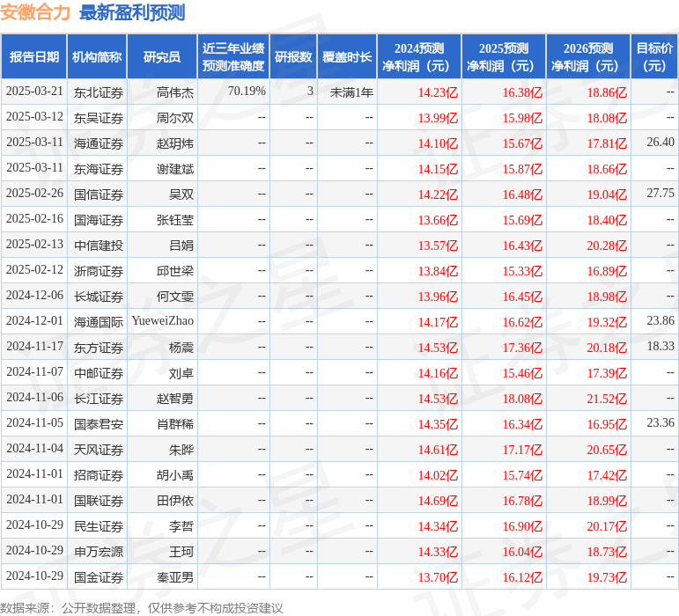This screenshot has width=679, height=616.
Task: Select the 国信证券 cell
Action: (99, 194)
